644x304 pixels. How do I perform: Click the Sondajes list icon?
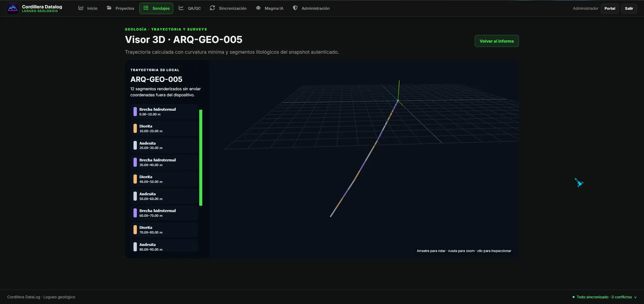[x=146, y=8]
